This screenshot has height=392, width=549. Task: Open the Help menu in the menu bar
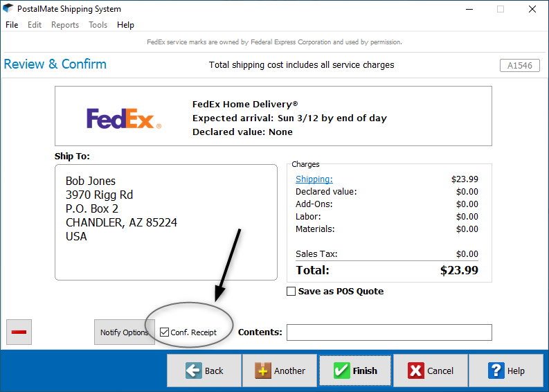125,25
